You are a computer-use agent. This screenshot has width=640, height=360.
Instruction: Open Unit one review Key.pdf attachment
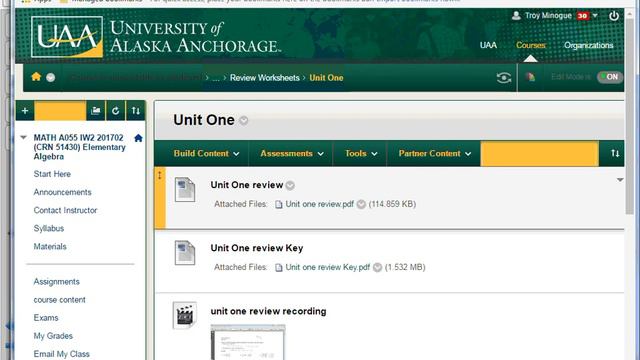(x=328, y=267)
